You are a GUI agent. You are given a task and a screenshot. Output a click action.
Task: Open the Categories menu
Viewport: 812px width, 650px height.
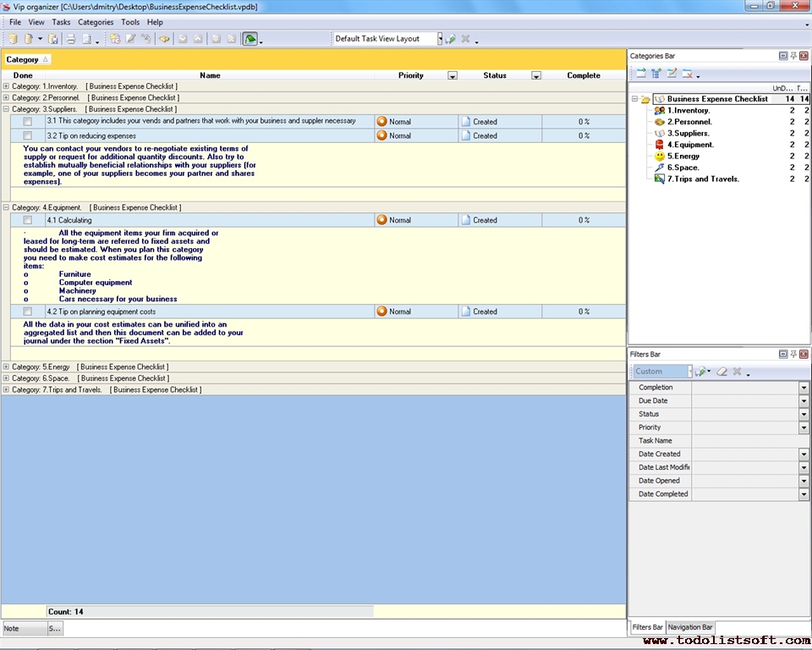96,22
